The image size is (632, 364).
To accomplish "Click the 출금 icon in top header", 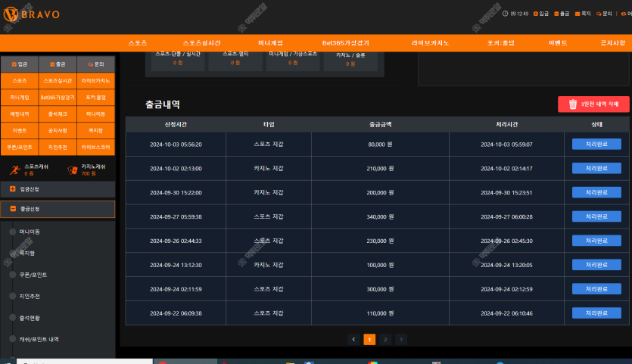I will coord(556,14).
